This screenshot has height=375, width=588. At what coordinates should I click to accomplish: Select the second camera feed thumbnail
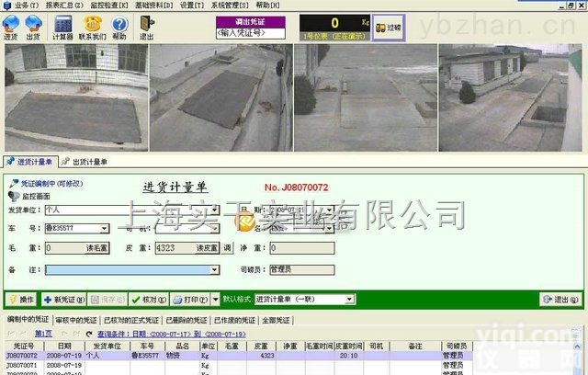pyautogui.click(x=221, y=97)
